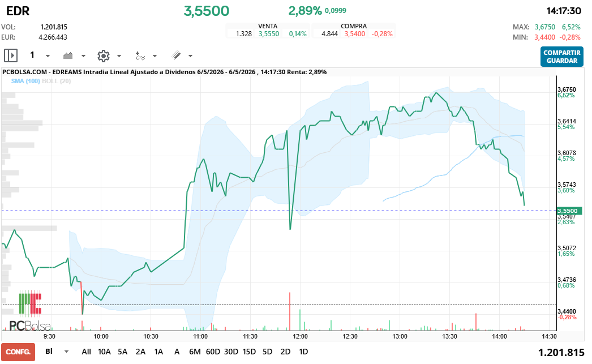Select the A time range
The image size is (592, 364).
177,352
